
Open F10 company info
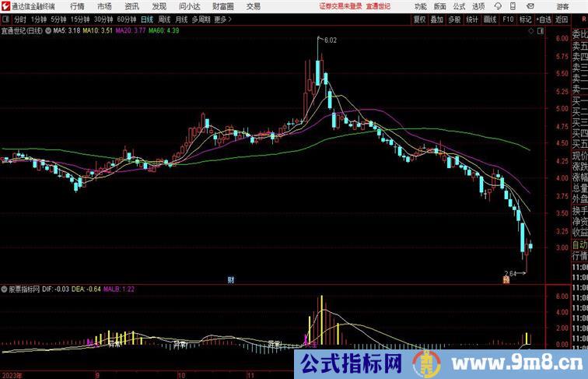click(x=508, y=19)
